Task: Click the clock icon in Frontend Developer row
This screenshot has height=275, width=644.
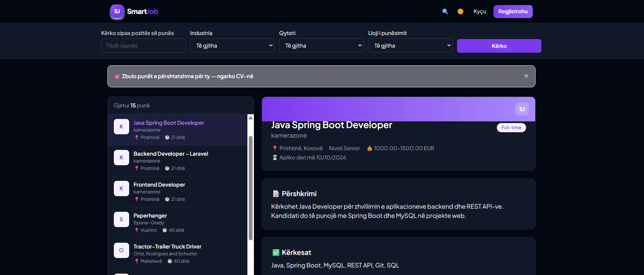Action: (167, 199)
